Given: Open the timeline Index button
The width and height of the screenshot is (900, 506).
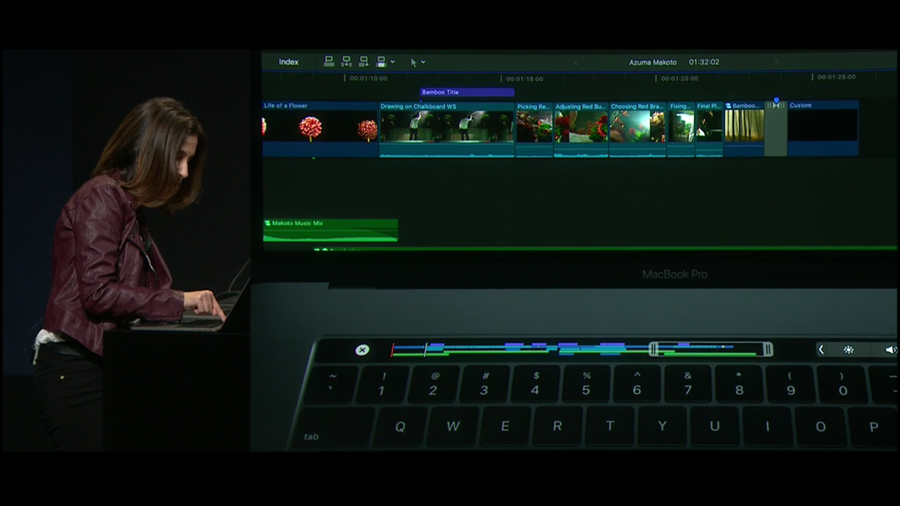Looking at the screenshot, I should (289, 62).
